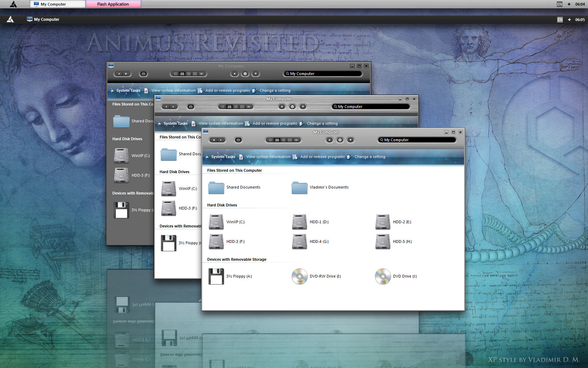The height and width of the screenshot is (368, 588).
Task: Go forward in the rear My Computer window
Action: click(126, 74)
